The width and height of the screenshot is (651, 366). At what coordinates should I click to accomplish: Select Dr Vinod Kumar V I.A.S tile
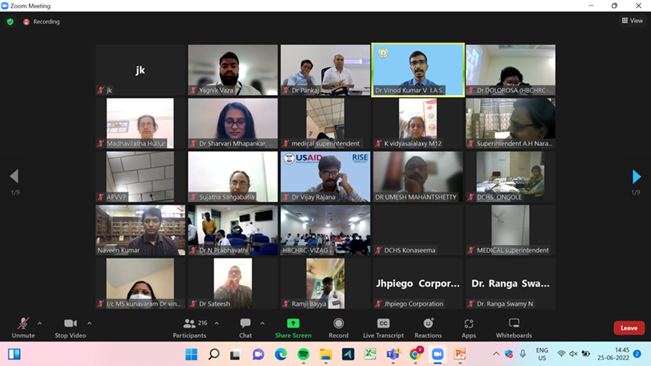pos(418,70)
